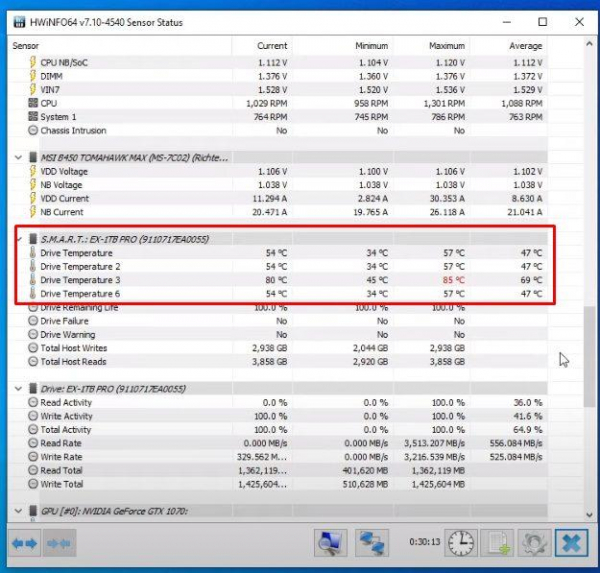Collapse the MSI B450 TOMAHAWK MAX group
The width and height of the screenshot is (600, 573).
coord(18,157)
